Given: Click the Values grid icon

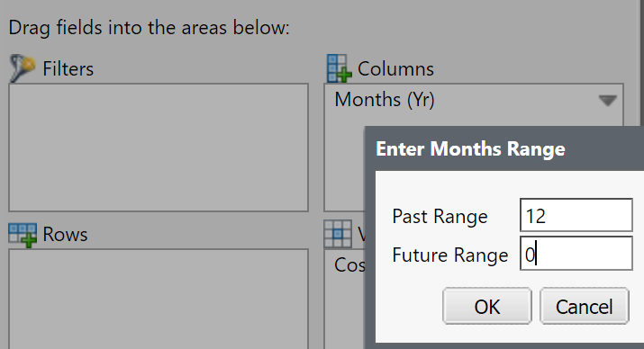Looking at the screenshot, I should click(338, 234).
